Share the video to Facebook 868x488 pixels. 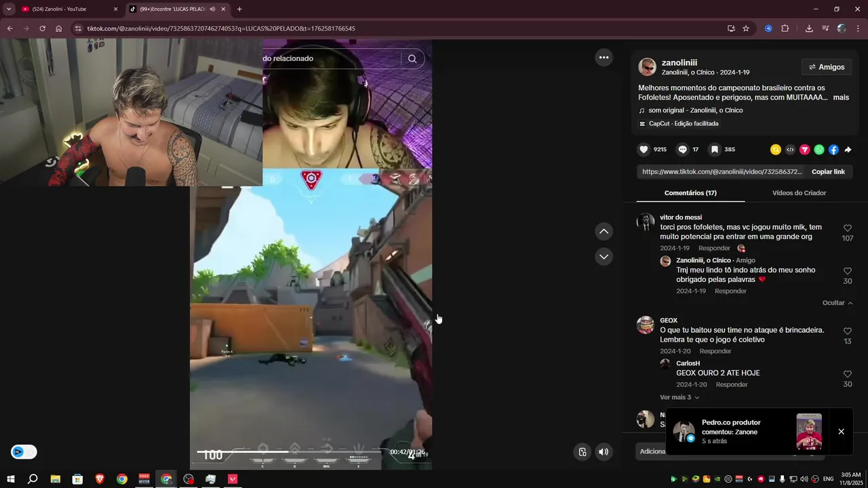click(833, 150)
